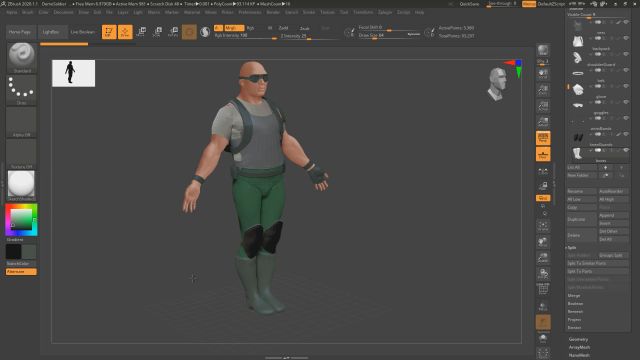Click the Scroll document icon
Image resolution: width=640 pixels, height=360 pixels.
[543, 74]
